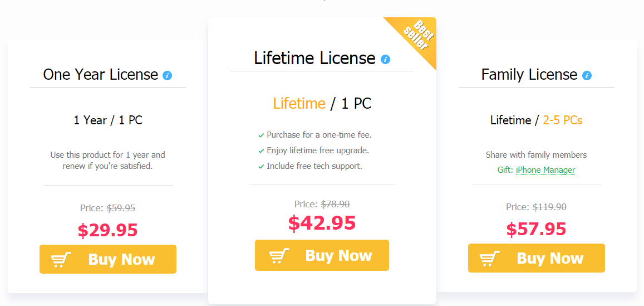The image size is (644, 306).
Task: Buy the Family License for $57.95
Action: click(x=537, y=258)
